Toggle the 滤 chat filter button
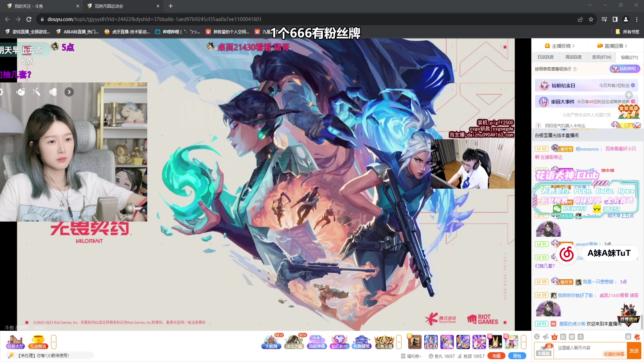The height and width of the screenshot is (362, 644). (x=628, y=337)
